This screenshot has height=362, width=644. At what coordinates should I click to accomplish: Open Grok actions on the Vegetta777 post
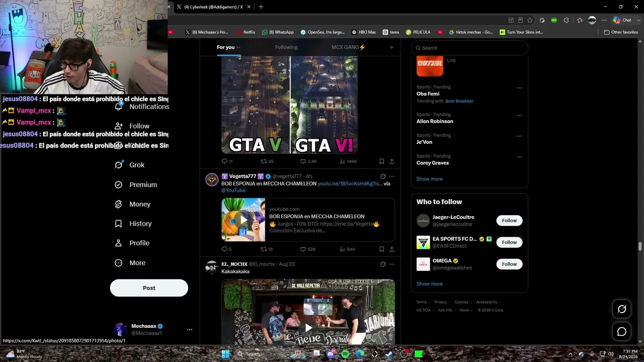383,176
